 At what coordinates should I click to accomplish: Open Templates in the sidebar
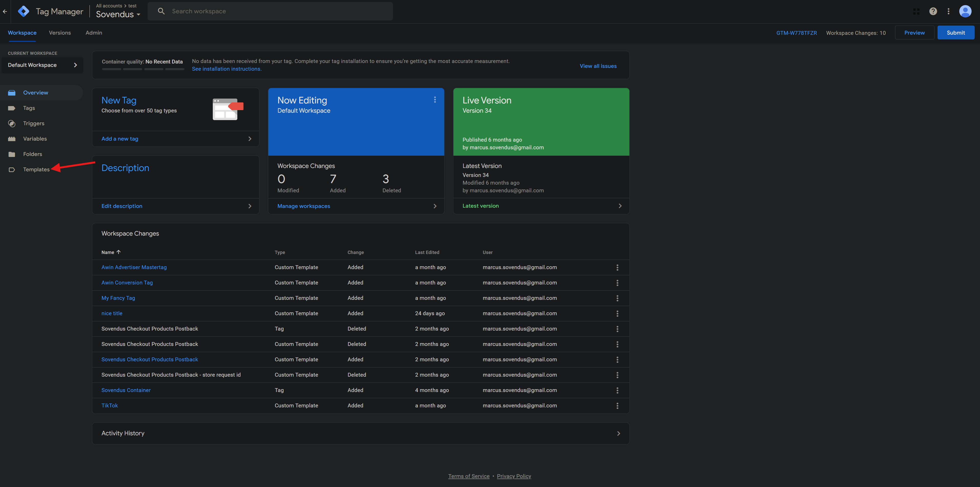click(x=36, y=170)
